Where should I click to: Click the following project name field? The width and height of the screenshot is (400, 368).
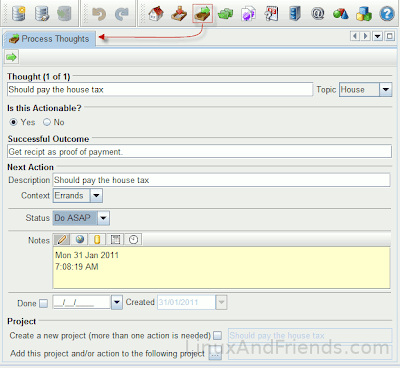pos(310,353)
